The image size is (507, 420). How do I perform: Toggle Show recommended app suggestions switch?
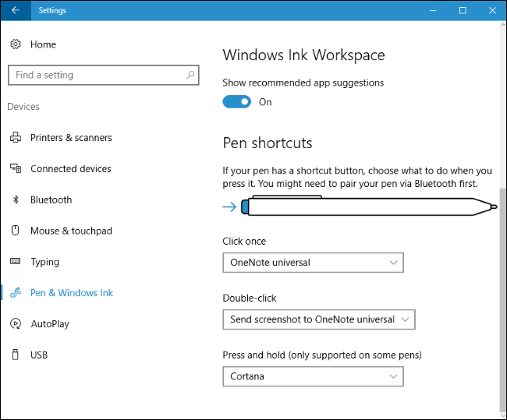pos(237,102)
